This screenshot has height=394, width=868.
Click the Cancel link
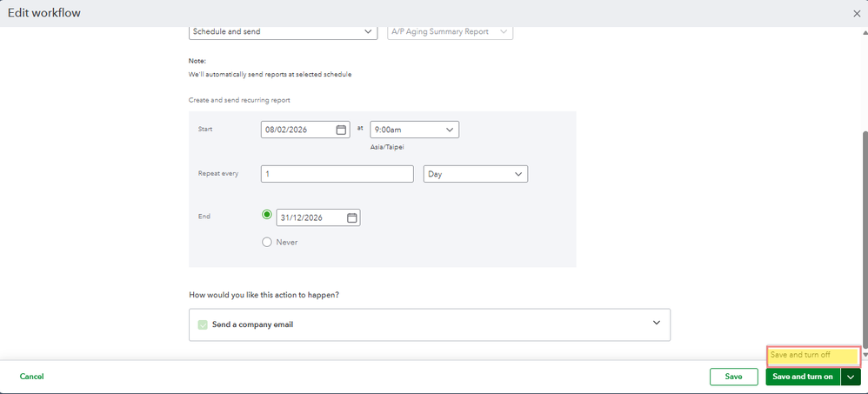pyautogui.click(x=31, y=377)
